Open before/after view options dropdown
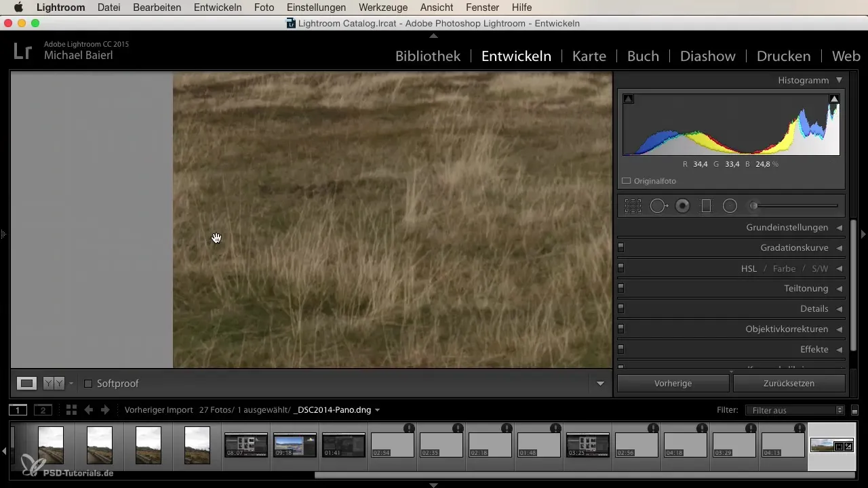 tap(71, 384)
